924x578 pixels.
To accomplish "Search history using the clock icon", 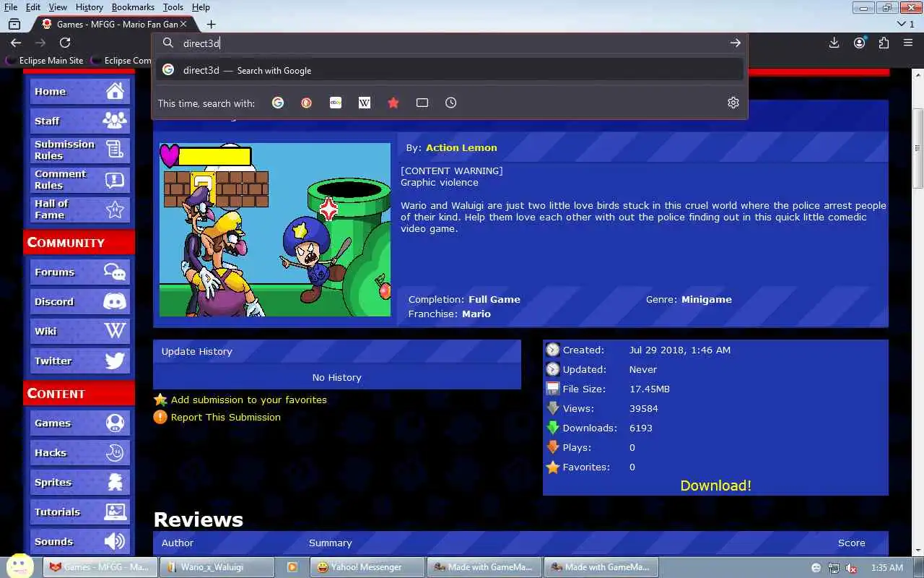I will pyautogui.click(x=451, y=103).
